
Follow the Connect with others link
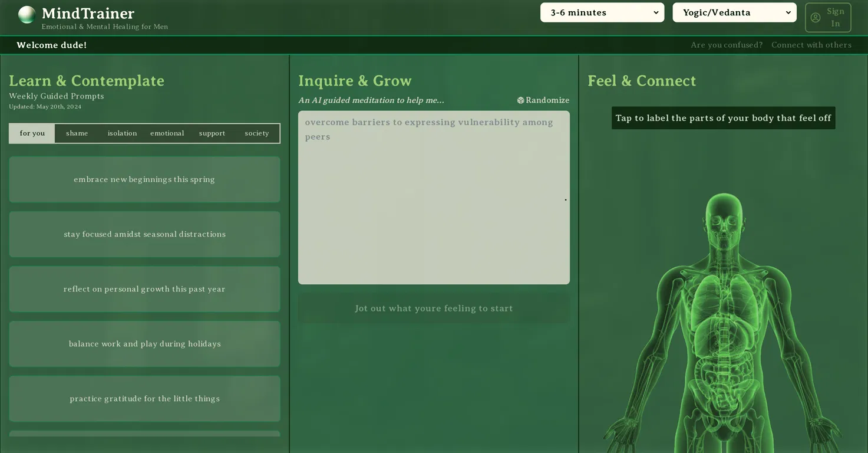click(811, 45)
